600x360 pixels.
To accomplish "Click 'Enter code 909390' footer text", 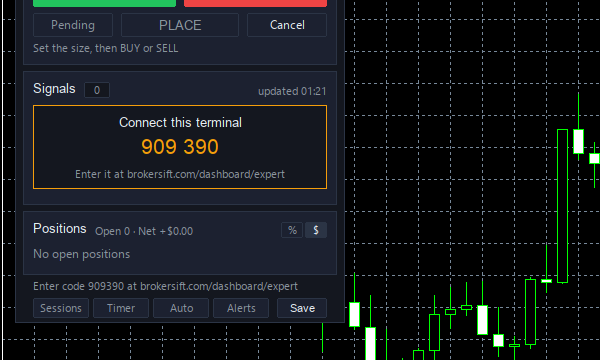I will pos(165,287).
